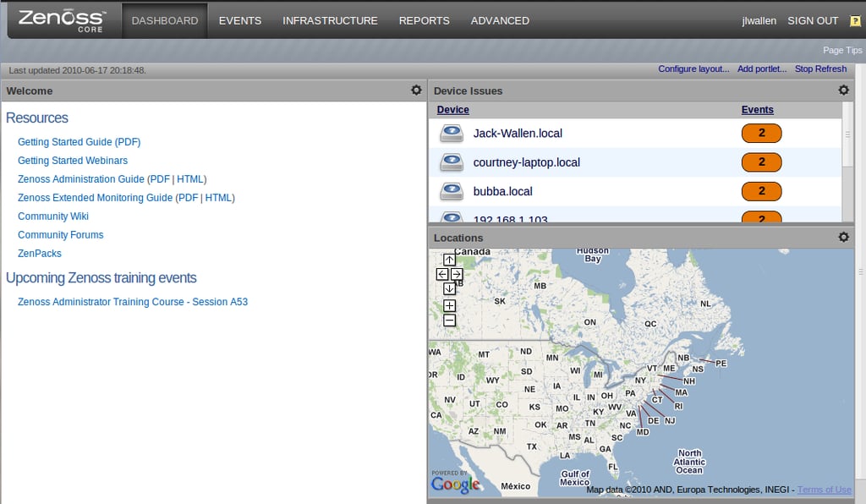866x504 pixels.
Task: Pan the map up with the arrow
Action: pyautogui.click(x=449, y=260)
